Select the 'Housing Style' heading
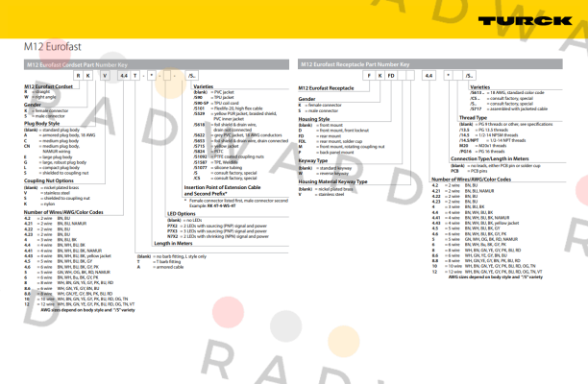 [314, 119]
